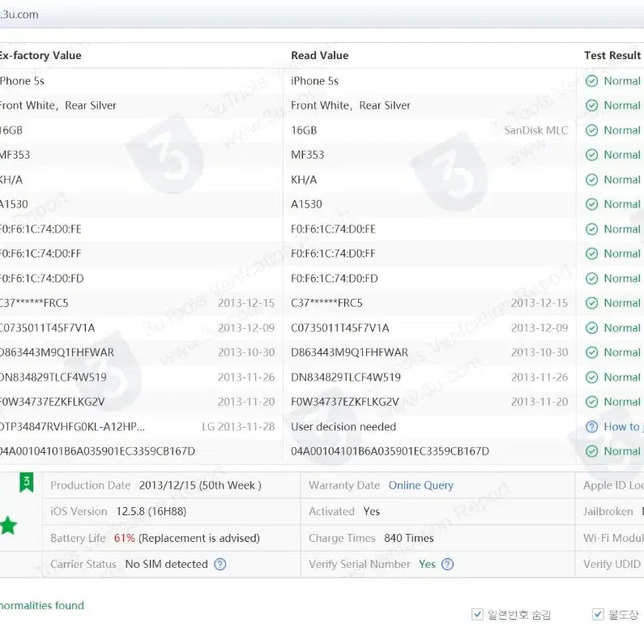Click the Verify UDID label
This screenshot has height=644, width=644.
pos(612,564)
